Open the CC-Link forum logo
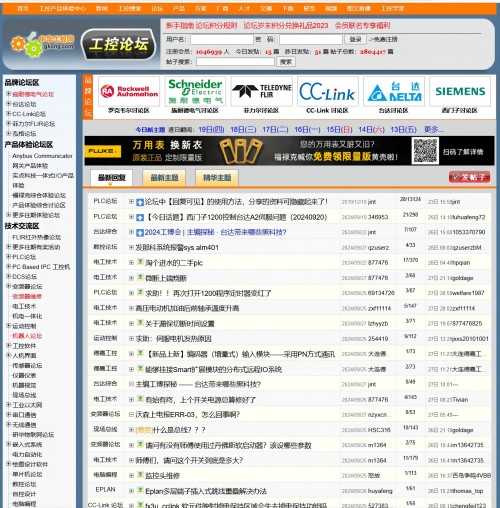Viewport: 500px width, 508px height. click(x=327, y=91)
